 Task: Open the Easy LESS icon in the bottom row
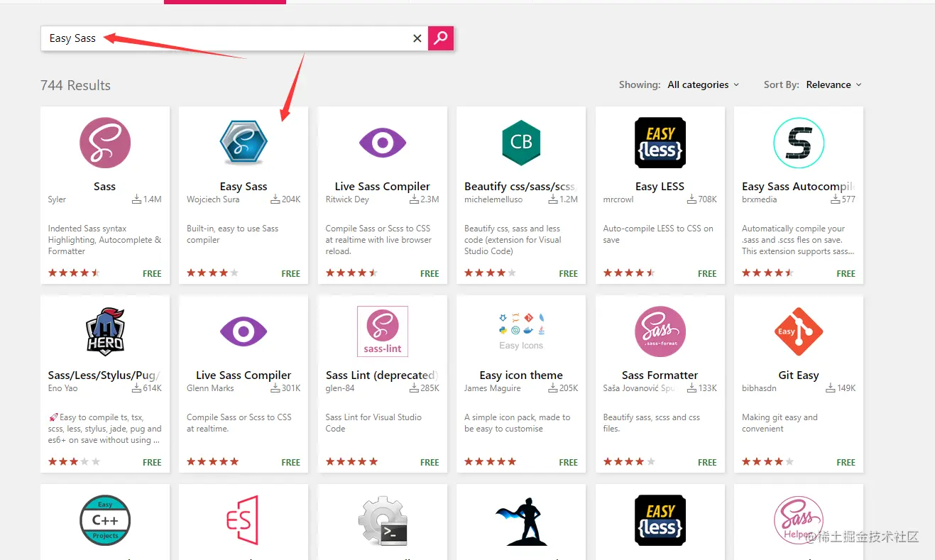(x=660, y=520)
